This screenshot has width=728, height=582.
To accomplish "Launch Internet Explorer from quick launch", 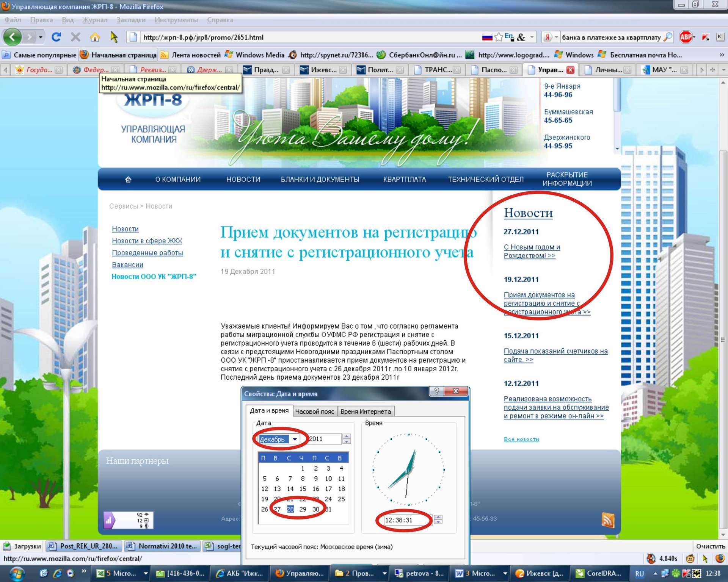I will (57, 573).
